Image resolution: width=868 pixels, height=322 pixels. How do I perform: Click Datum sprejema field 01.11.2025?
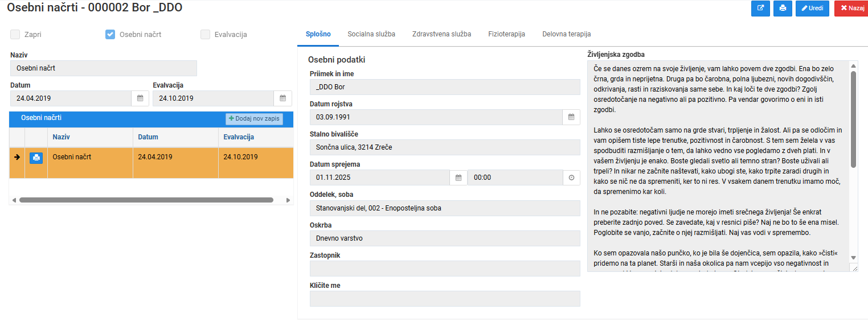click(x=380, y=177)
